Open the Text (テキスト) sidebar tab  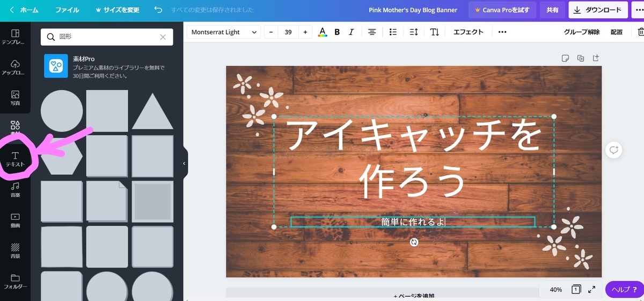tap(15, 159)
